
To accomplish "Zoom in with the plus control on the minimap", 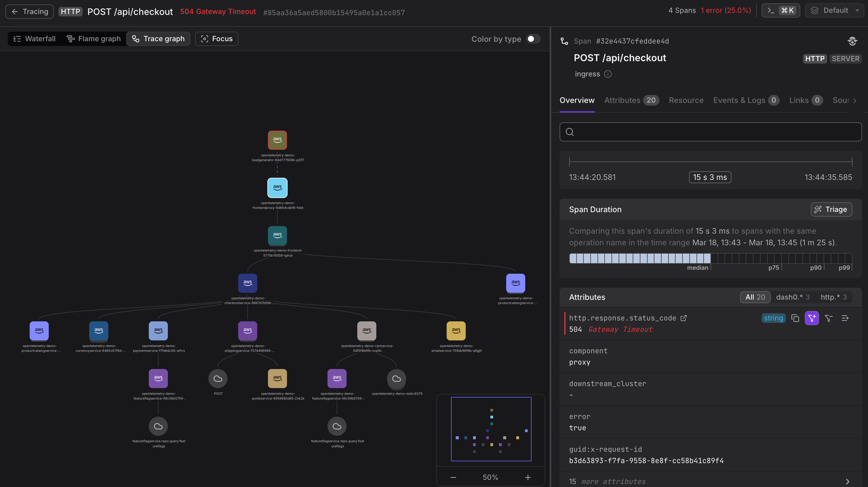I will (x=528, y=477).
